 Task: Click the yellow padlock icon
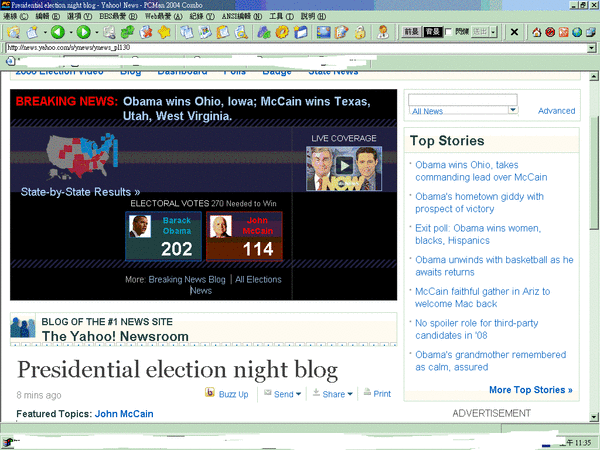tap(360, 32)
